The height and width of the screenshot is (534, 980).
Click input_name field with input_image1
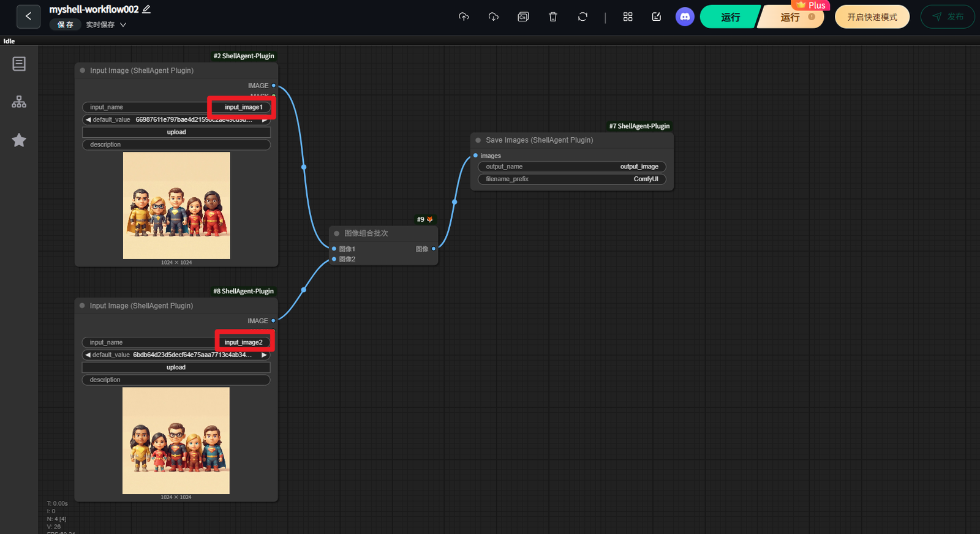tap(176, 107)
